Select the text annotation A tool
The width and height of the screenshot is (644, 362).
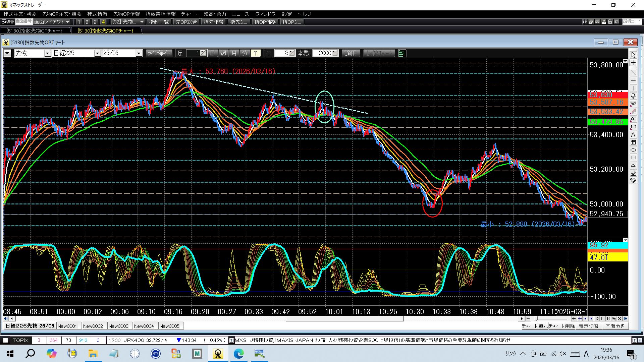[x=633, y=135]
